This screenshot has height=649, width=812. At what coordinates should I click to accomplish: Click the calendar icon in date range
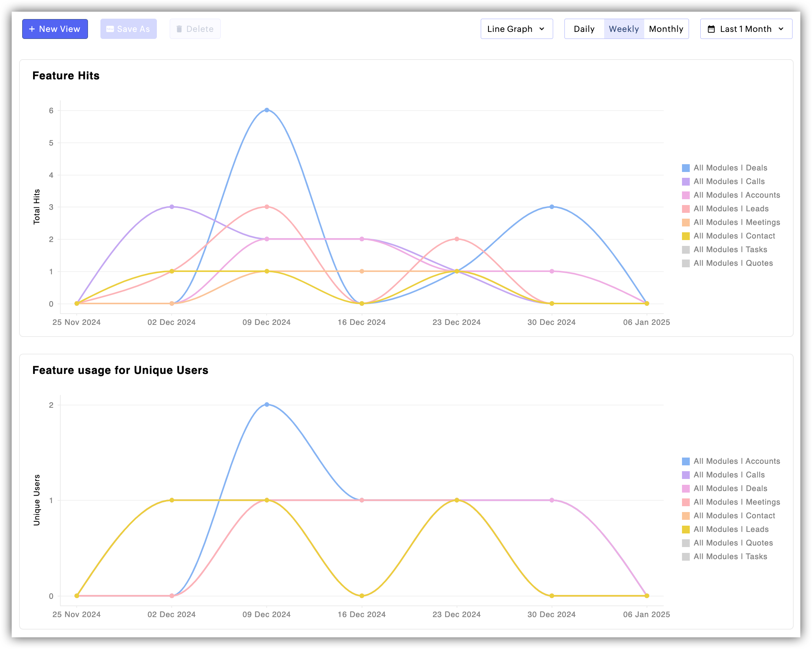point(711,29)
